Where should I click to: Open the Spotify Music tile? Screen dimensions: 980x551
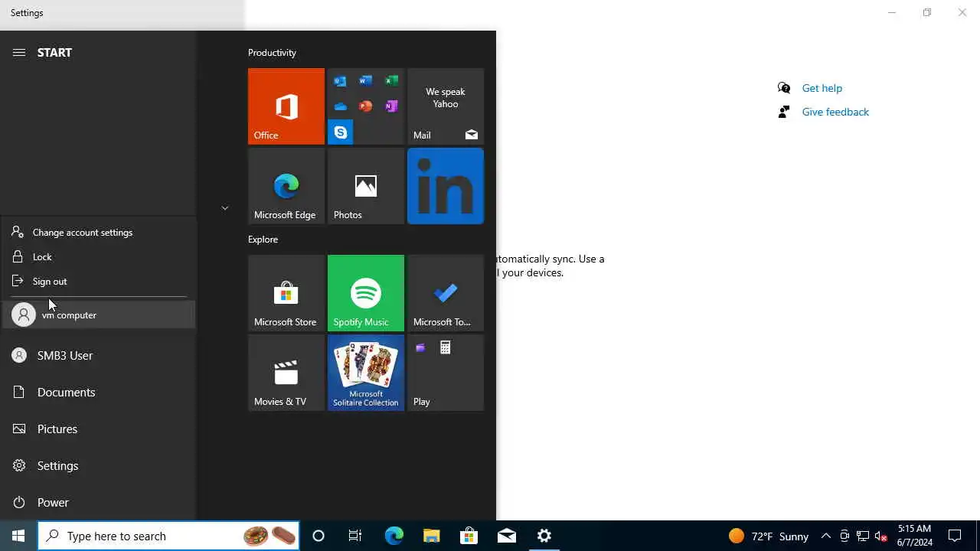[366, 293]
